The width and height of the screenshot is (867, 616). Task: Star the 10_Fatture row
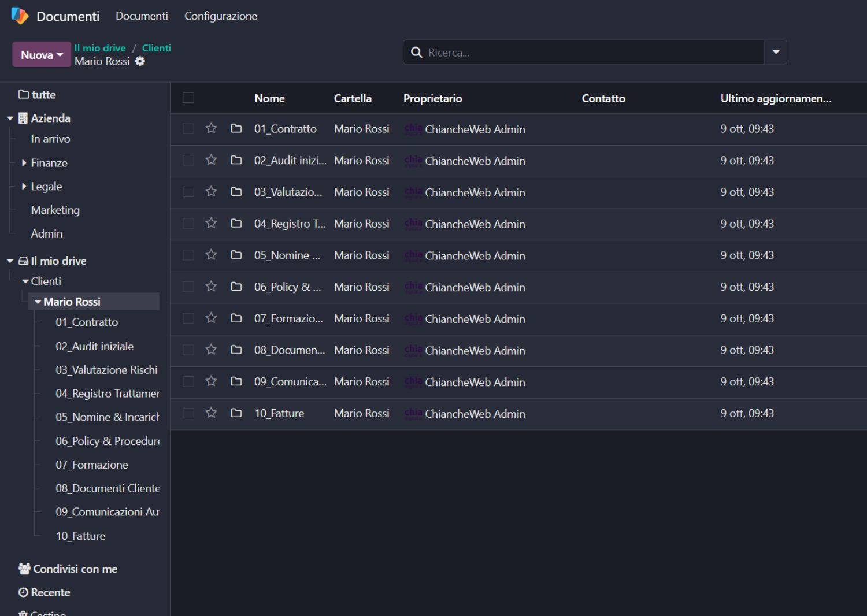click(x=211, y=413)
